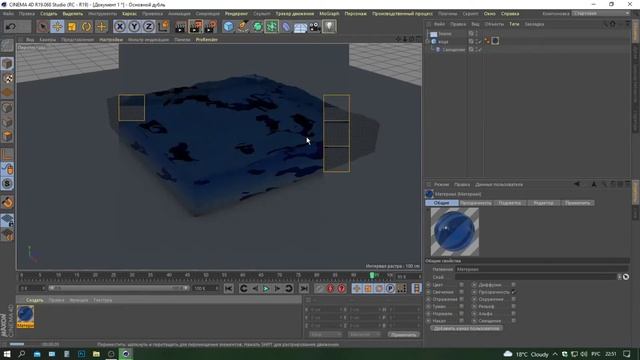
Task: Click the green array modeling icon
Action: click(x=271, y=27)
